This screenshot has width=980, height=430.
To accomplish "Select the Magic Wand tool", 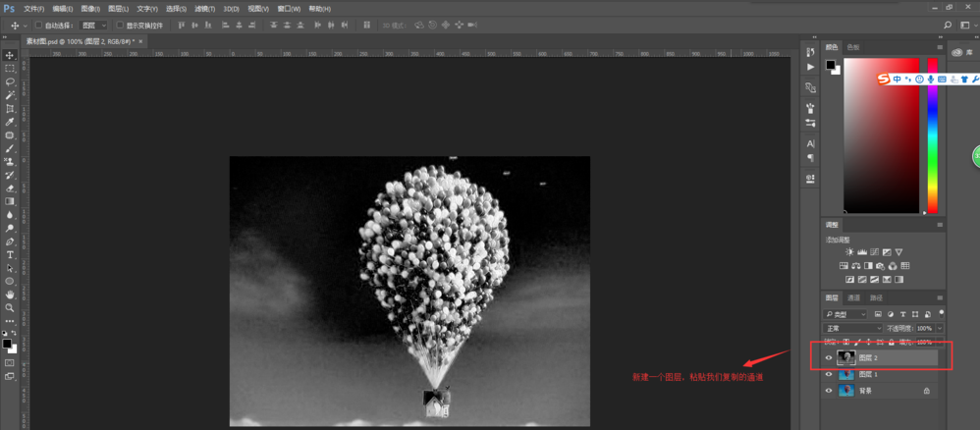I will pyautogui.click(x=10, y=95).
